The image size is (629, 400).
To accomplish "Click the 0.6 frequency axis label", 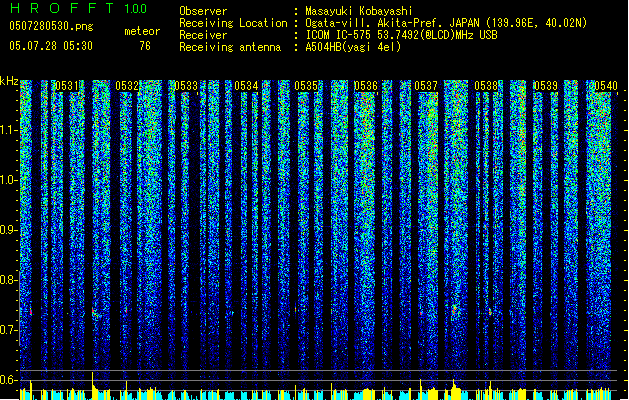I will (9, 380).
